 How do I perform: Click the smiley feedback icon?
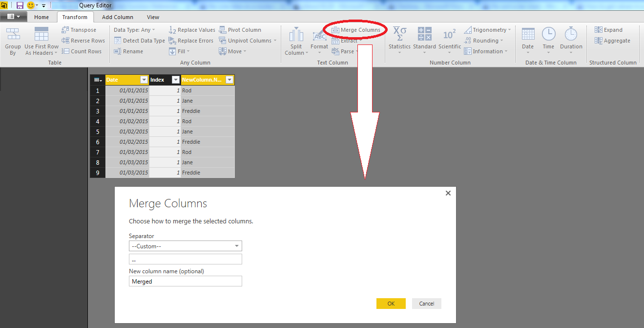[31, 5]
